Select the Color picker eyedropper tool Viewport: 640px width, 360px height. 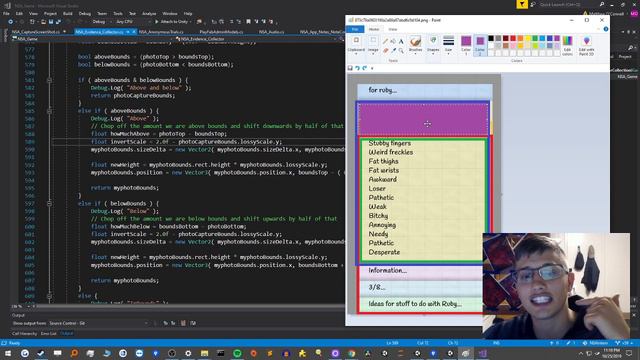click(x=393, y=50)
